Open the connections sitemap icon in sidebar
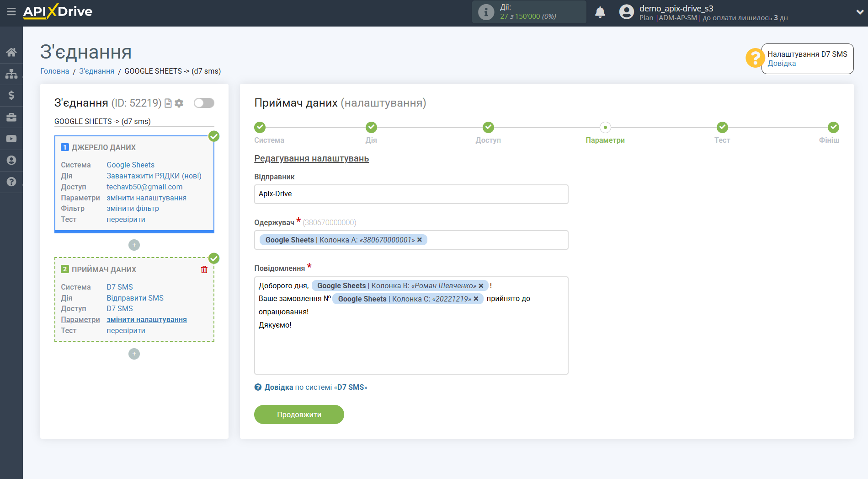 click(11, 74)
